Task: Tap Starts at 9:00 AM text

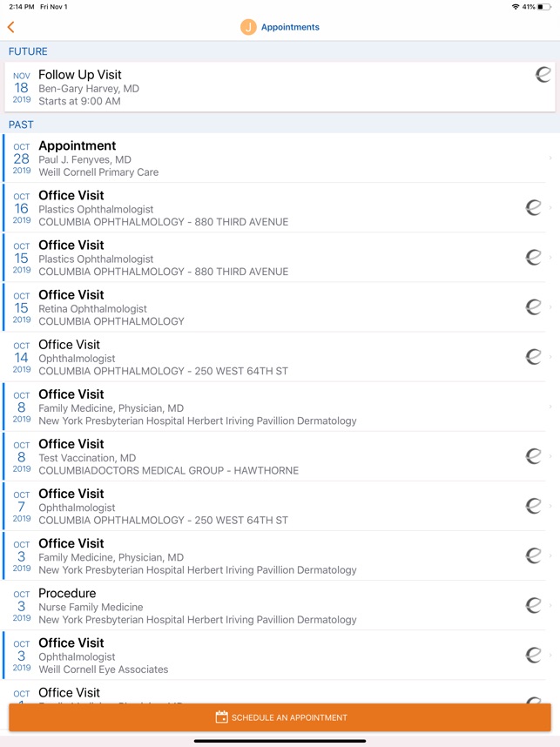Action: (79, 101)
